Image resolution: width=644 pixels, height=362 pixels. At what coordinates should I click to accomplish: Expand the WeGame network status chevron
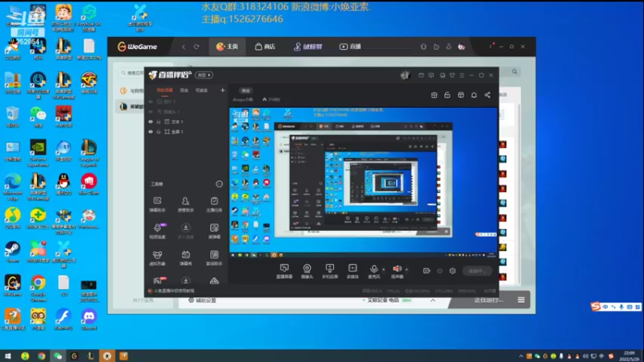[x=433, y=300]
